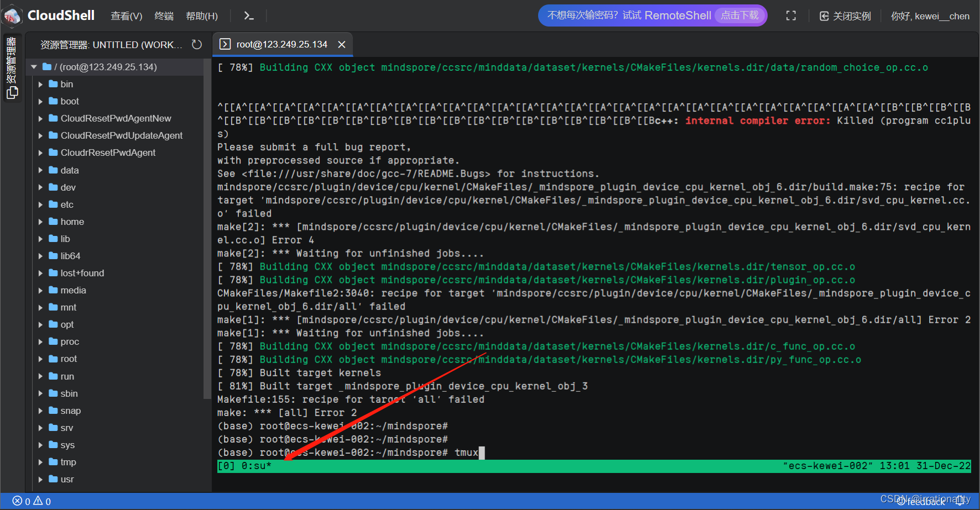Refresh the resource manager explorer
This screenshot has width=980, height=510.
pos(197,44)
